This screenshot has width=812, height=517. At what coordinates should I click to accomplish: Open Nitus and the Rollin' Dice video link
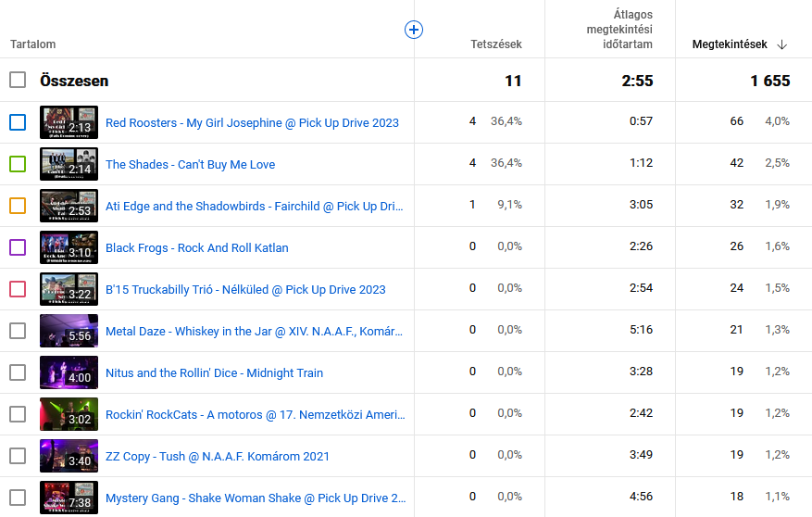pos(214,372)
